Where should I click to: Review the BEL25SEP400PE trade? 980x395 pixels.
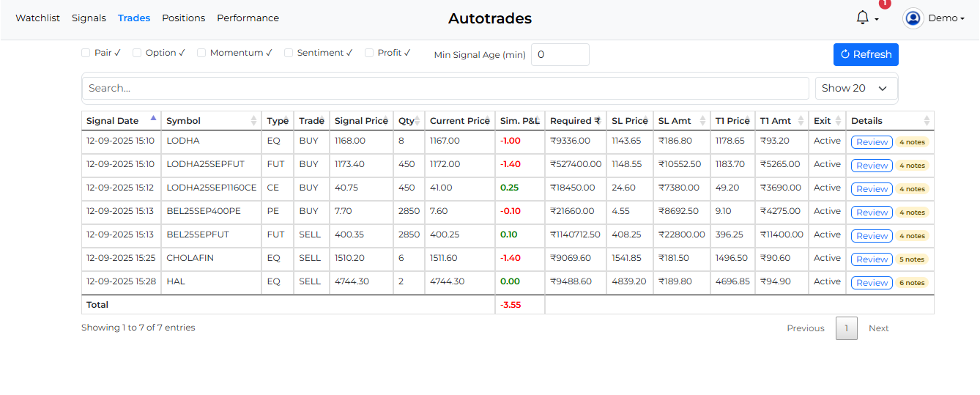(x=872, y=213)
